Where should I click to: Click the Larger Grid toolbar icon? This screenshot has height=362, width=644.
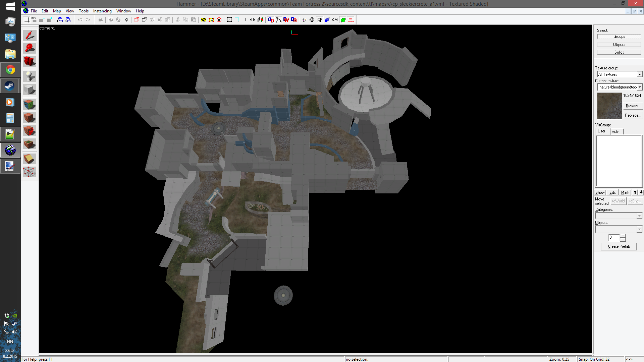[49, 20]
